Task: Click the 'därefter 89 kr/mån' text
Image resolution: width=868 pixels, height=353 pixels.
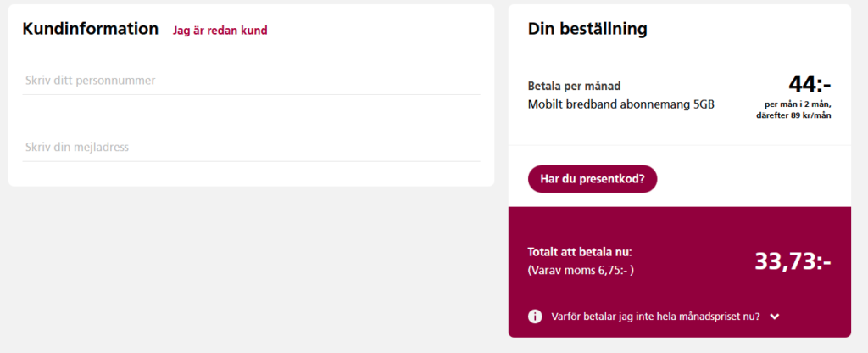Action: 793,115
